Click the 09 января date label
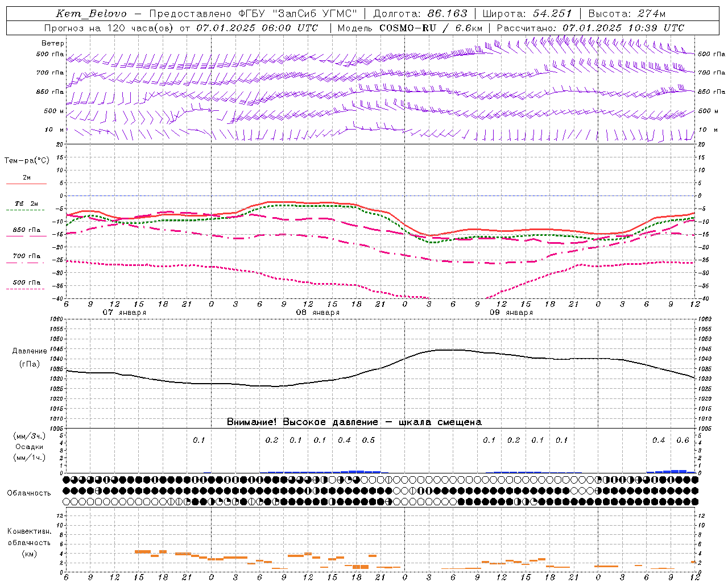The image size is (728, 582). point(511,313)
